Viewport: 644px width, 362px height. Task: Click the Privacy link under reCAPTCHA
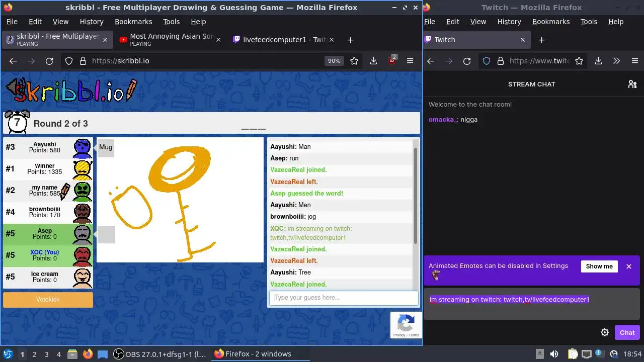(x=398, y=335)
